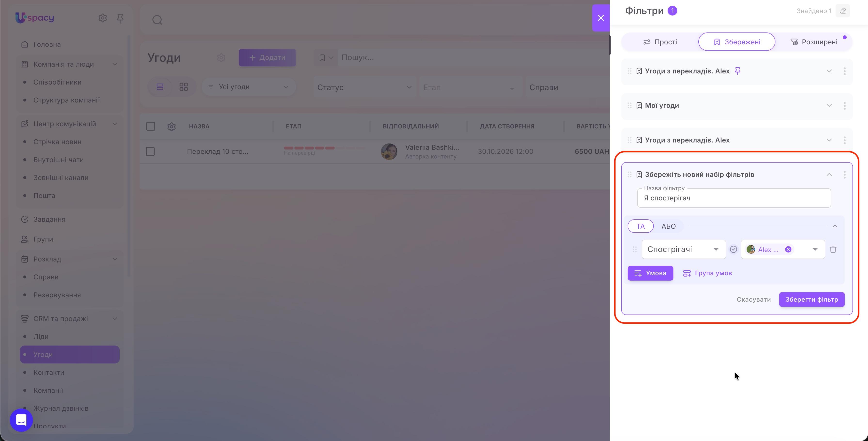The height and width of the screenshot is (441, 868).
Task: Remove Alex chip from the observers value
Action: click(x=788, y=249)
